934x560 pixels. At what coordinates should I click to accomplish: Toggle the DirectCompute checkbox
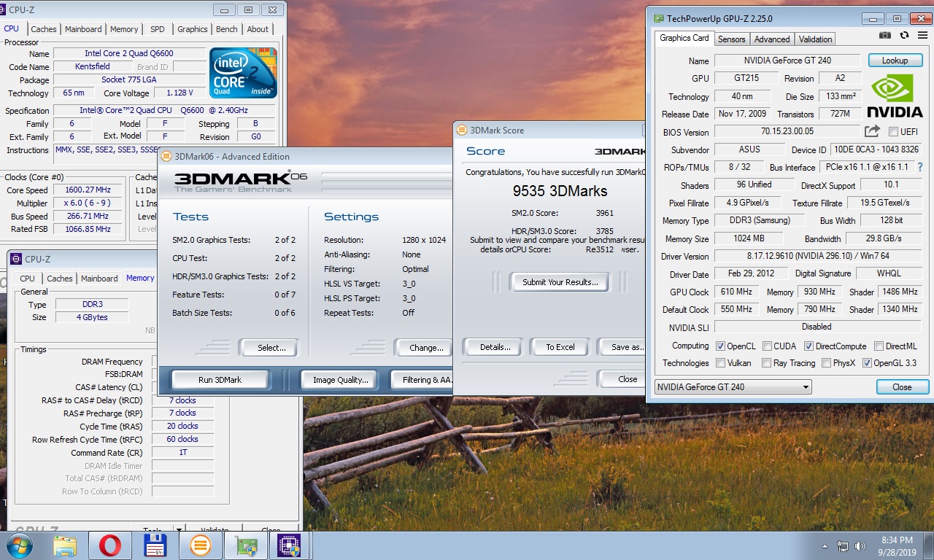808,346
